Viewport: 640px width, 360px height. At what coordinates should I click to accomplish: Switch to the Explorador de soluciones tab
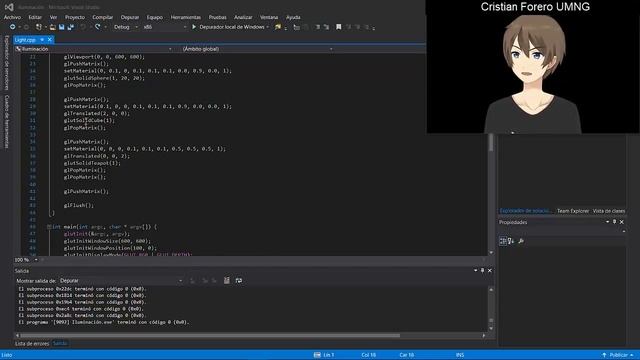click(x=526, y=211)
